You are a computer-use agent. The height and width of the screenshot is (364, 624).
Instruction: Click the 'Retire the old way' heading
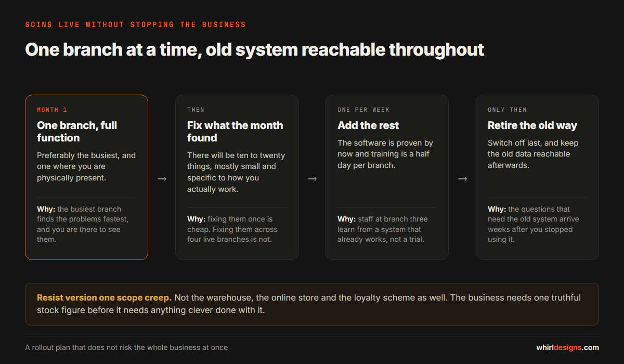tap(532, 125)
